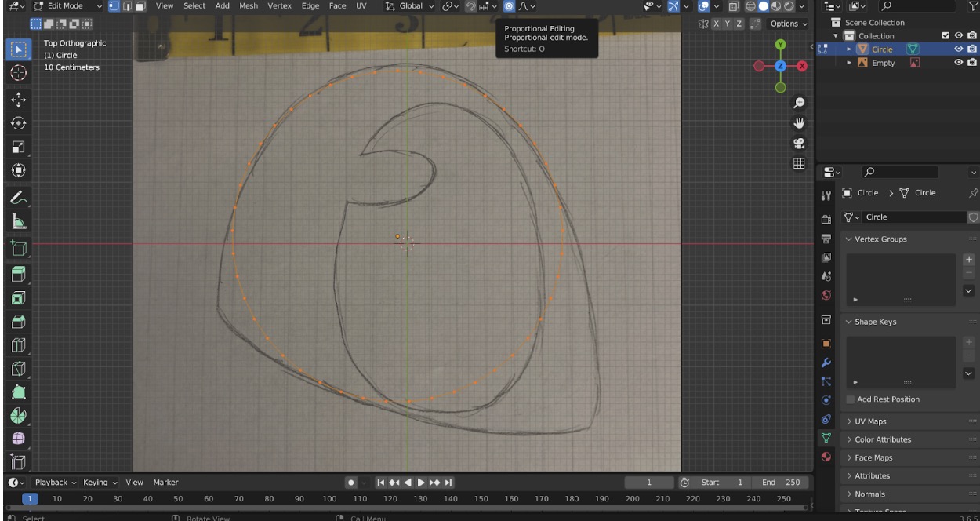The image size is (980, 521).
Task: Select the Poly Build tool
Action: (20, 392)
